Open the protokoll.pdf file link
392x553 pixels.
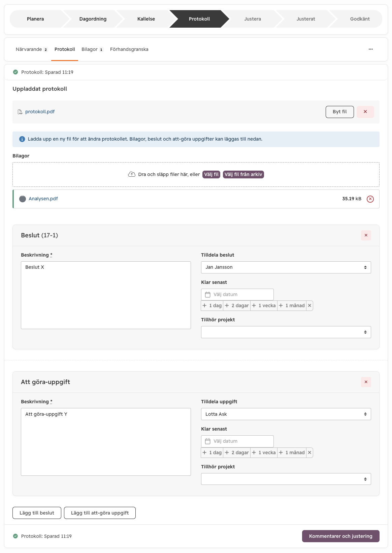coord(40,112)
